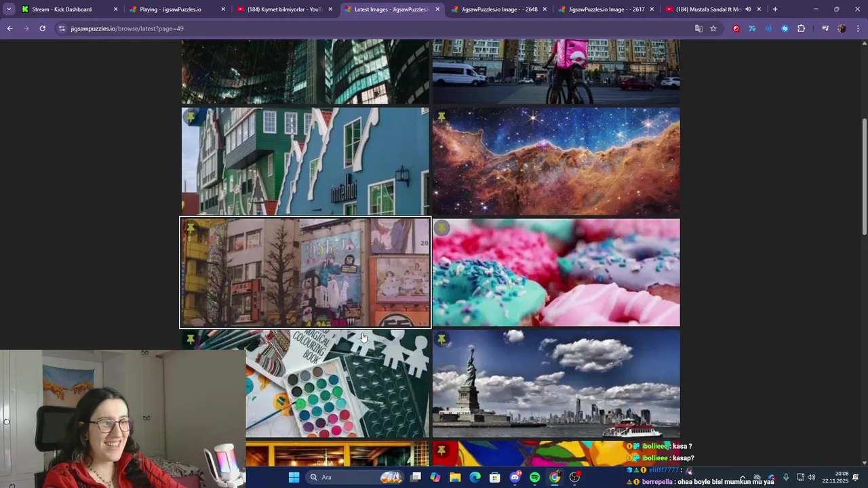Open the red circular extension icon
The image size is (868, 488).
(x=736, y=28)
